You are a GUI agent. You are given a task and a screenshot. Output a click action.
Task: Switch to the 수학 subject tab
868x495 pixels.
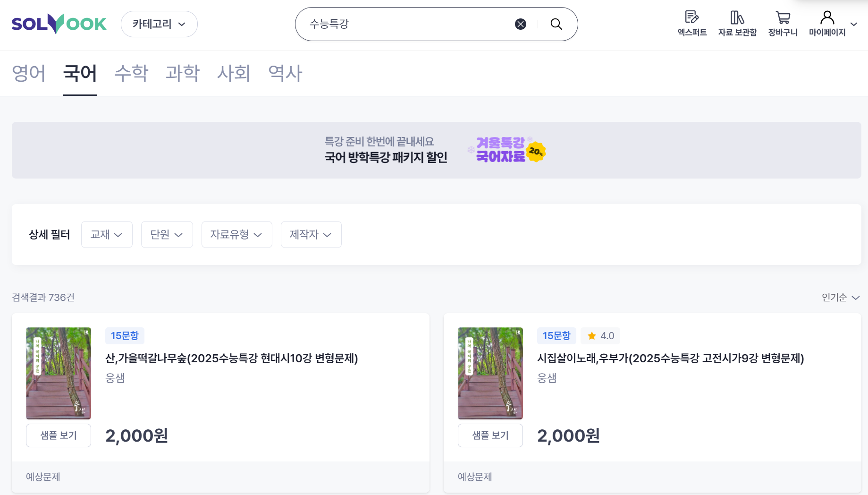pyautogui.click(x=131, y=73)
